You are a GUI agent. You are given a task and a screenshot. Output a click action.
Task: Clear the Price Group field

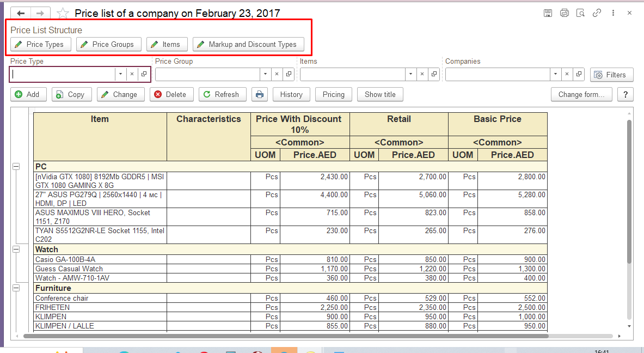point(277,75)
